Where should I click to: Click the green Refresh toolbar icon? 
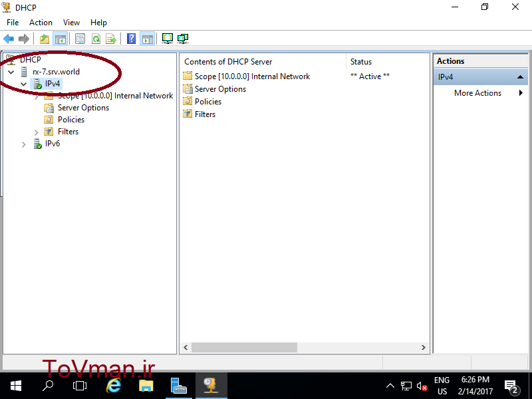pos(96,39)
